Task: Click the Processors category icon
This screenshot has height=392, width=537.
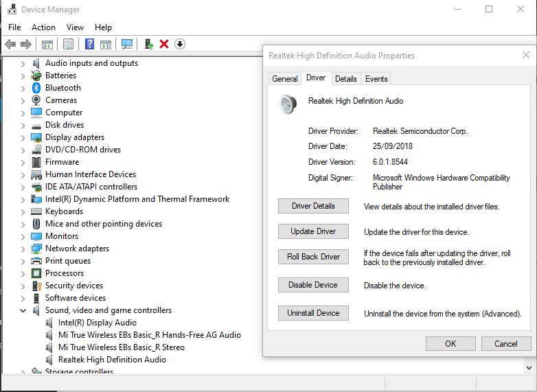Action: (36, 273)
